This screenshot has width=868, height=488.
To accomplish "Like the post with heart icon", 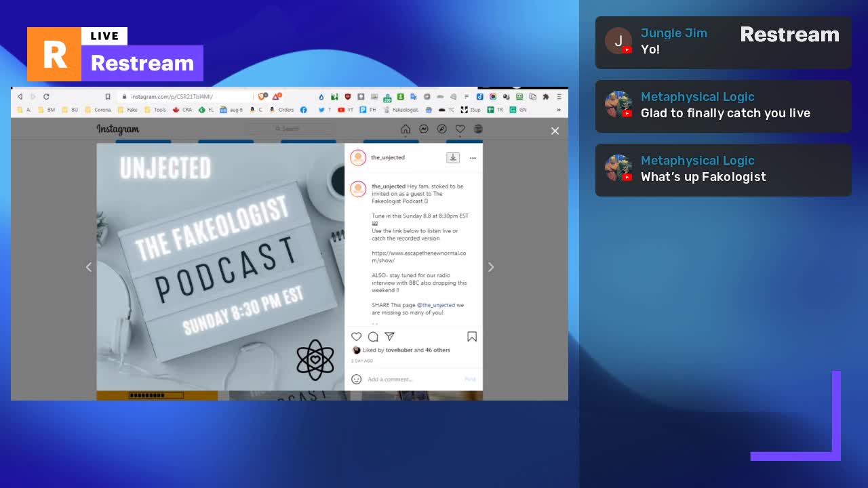I will (356, 337).
